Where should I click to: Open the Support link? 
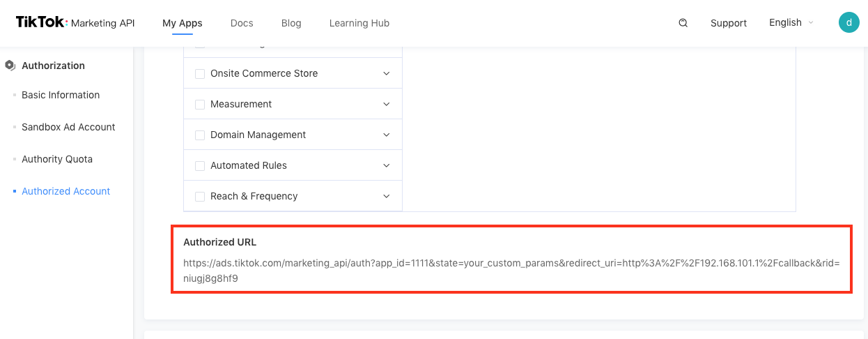[x=729, y=23]
